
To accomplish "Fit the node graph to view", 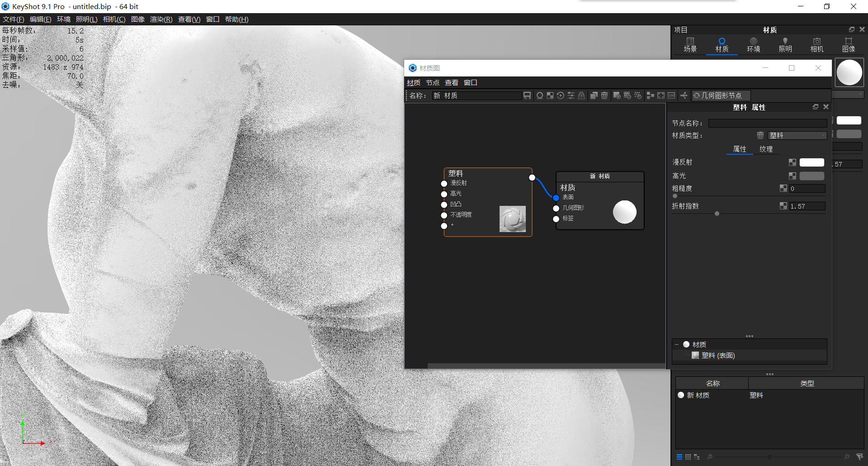I will [660, 95].
